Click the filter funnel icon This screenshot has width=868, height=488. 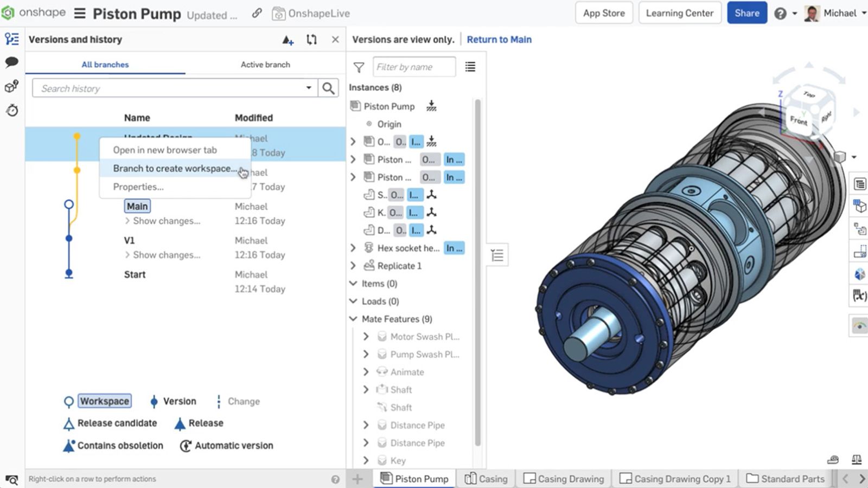359,67
